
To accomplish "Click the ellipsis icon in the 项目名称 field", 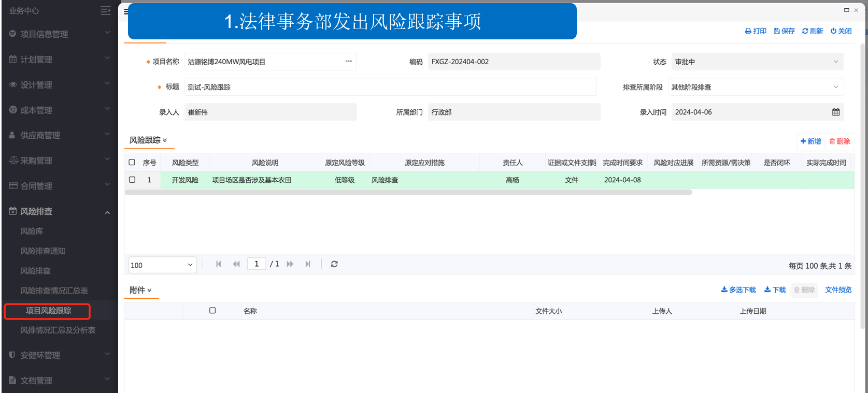I will coord(349,61).
